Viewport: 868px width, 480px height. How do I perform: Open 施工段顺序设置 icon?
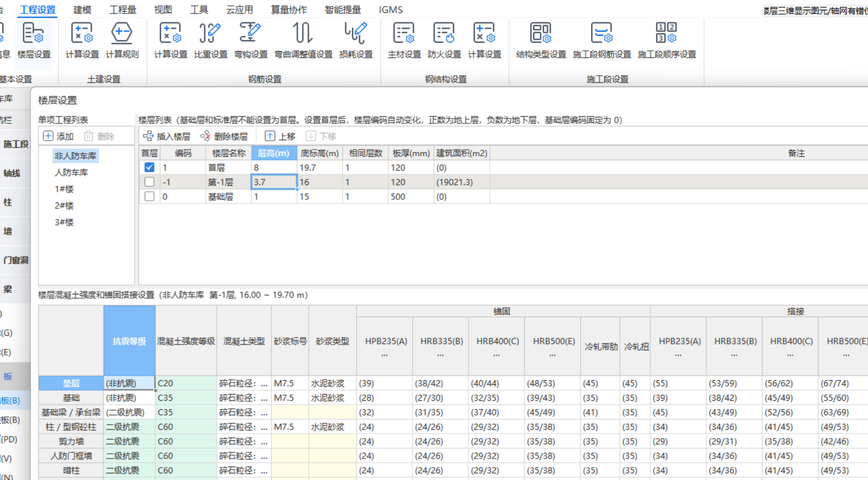pyautogui.click(x=667, y=41)
